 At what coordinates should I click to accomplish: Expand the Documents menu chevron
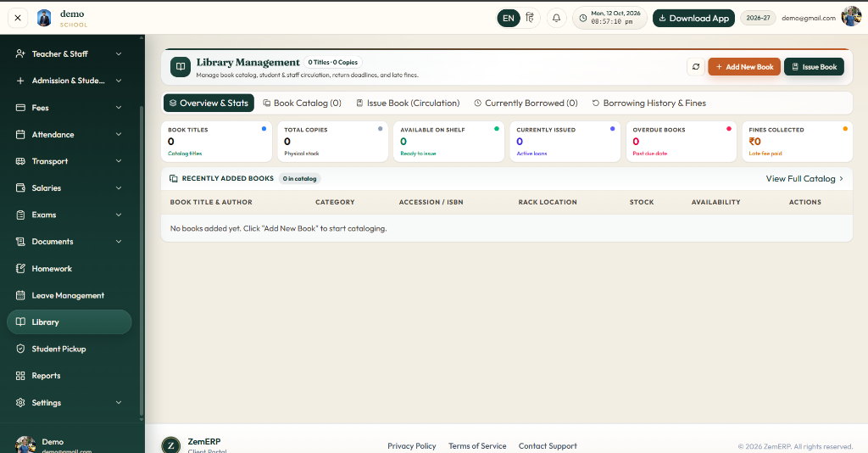(x=119, y=242)
